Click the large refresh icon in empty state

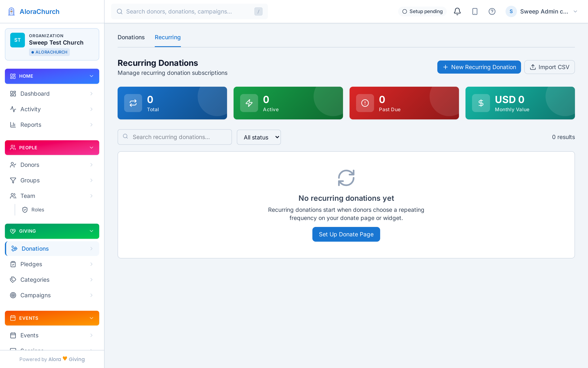pos(346,178)
